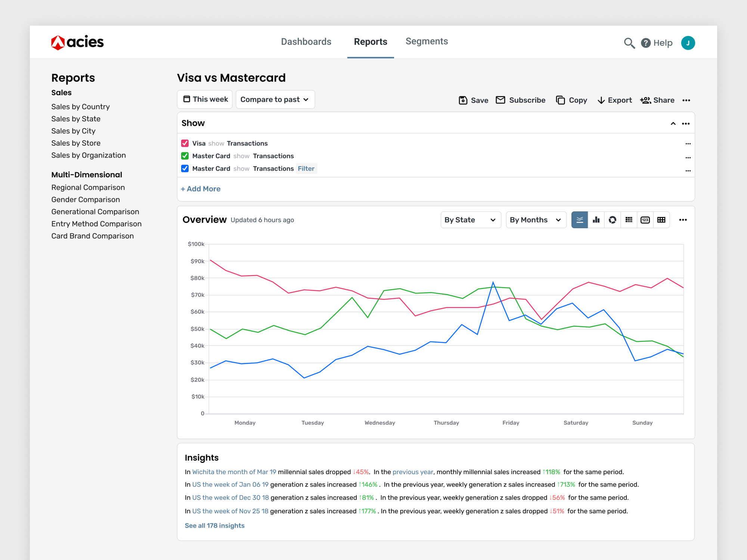Open Gender Comparison report
The width and height of the screenshot is (747, 560).
pos(86,200)
